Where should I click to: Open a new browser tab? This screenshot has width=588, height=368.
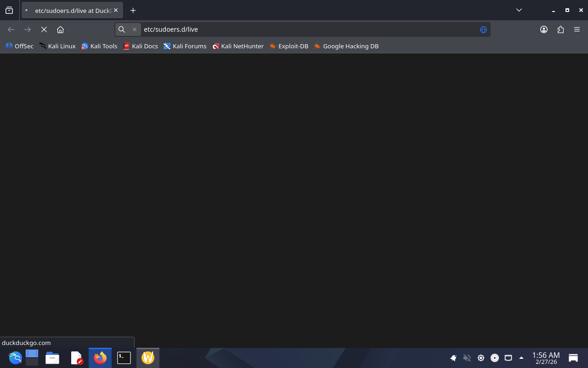point(133,10)
